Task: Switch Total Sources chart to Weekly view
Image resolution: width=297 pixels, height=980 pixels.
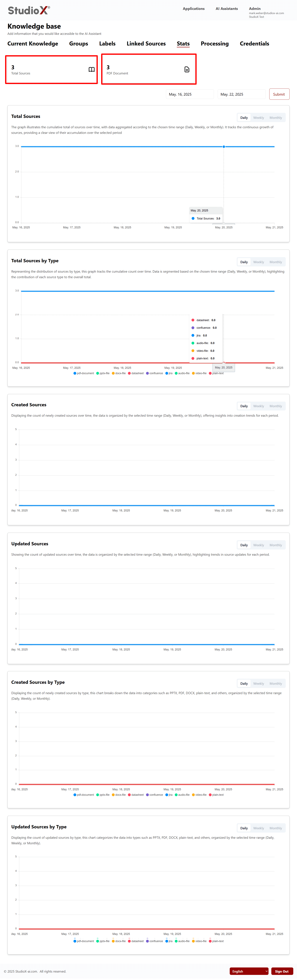Action: (259, 118)
